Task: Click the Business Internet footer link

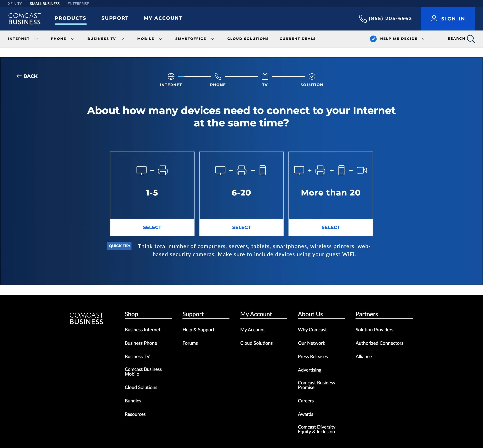Action: pos(142,329)
